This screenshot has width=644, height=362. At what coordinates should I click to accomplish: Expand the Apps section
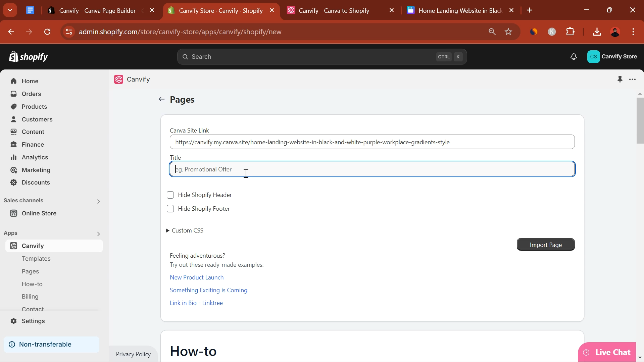click(98, 234)
